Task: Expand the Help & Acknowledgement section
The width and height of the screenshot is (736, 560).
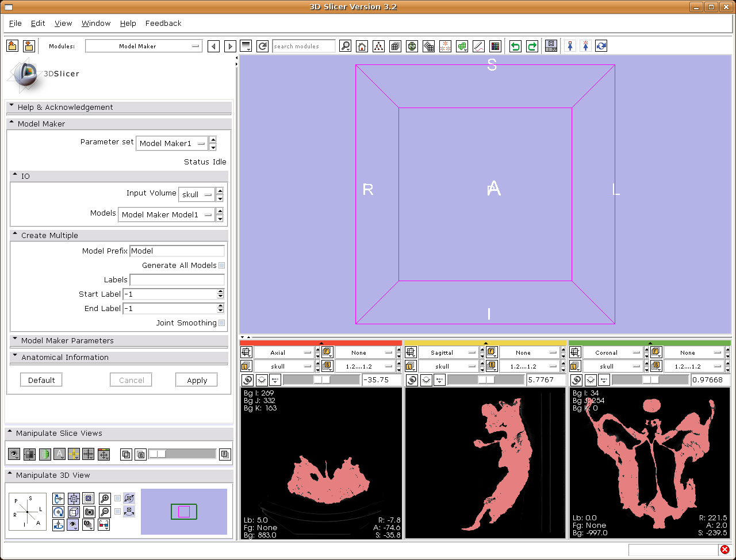Action: [119, 107]
